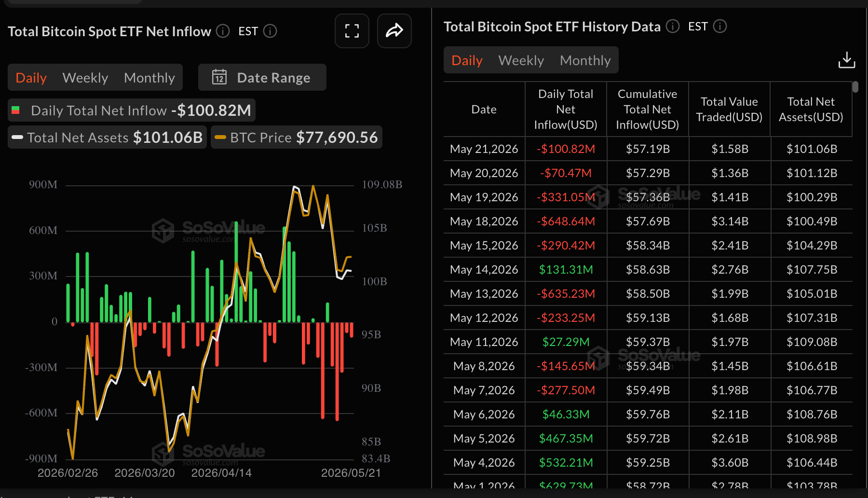The image size is (868, 498).
Task: Toggle Daily Total Net Inflow series
Action: click(132, 111)
